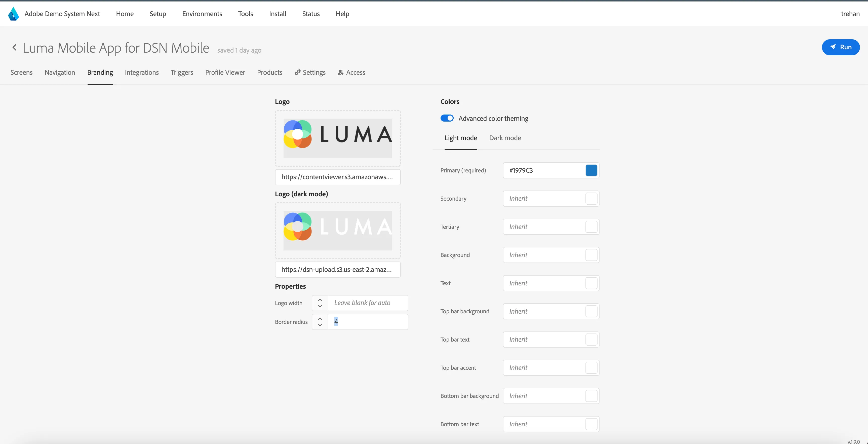
Task: Open the Profile Viewer tab
Action: pyautogui.click(x=225, y=72)
